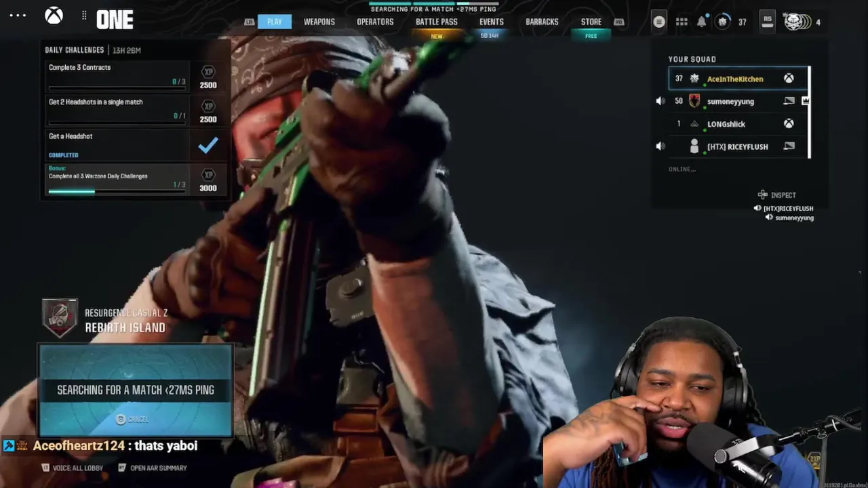Click the Searching for a Match panel

point(136,390)
